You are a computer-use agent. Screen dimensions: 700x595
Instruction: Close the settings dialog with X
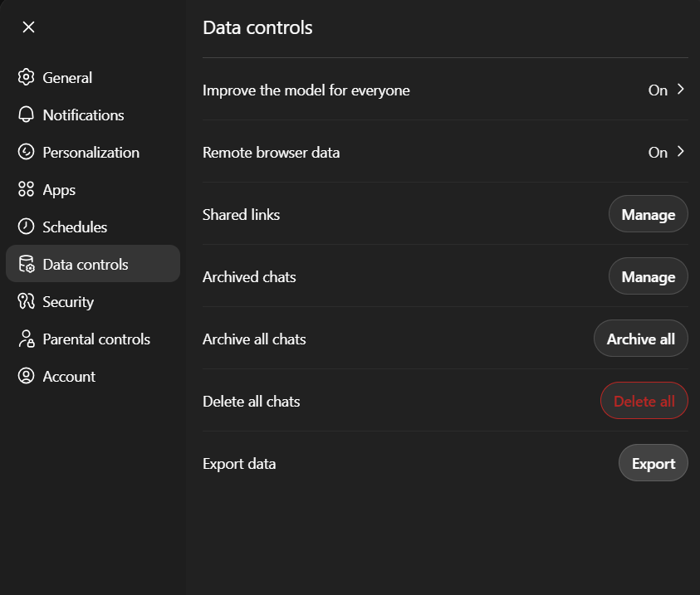tap(28, 27)
